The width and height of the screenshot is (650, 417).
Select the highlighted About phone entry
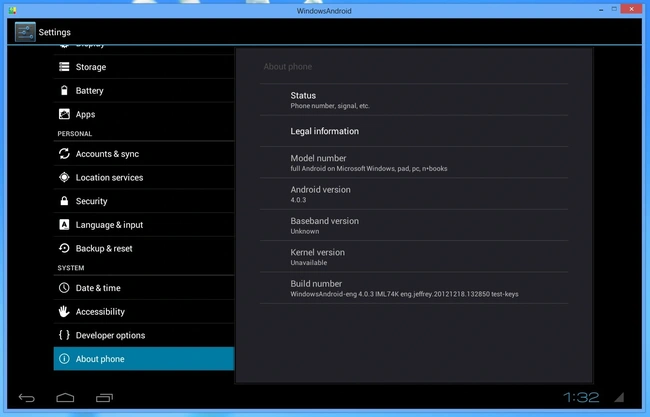pyautogui.click(x=144, y=358)
